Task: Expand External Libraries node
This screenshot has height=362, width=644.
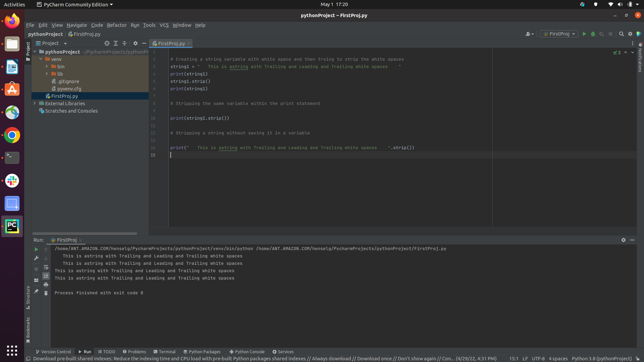Action: 35,103
